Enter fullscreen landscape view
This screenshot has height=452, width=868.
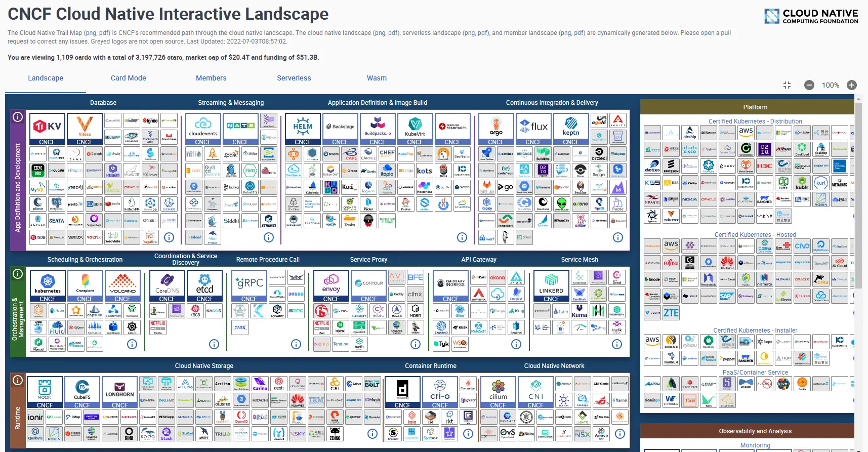pyautogui.click(x=787, y=85)
